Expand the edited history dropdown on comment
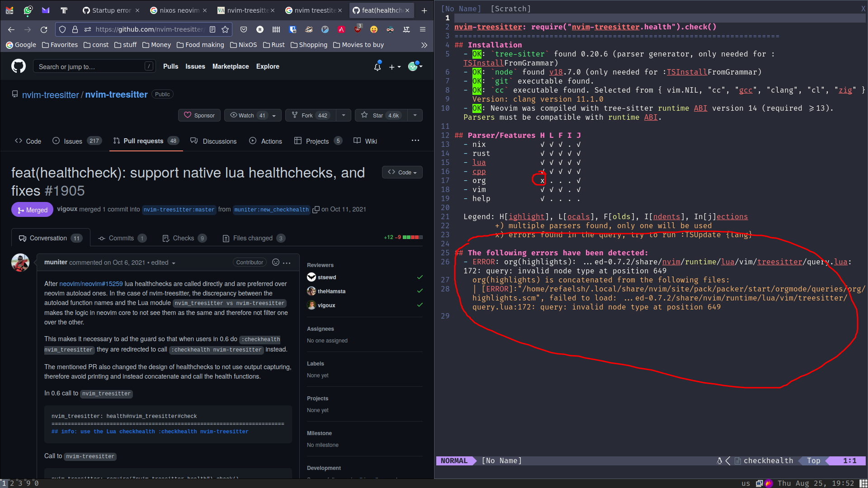 tap(174, 263)
